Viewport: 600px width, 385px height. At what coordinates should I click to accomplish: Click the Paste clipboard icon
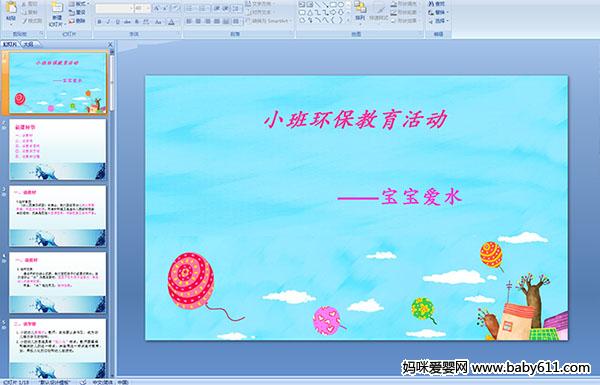pos(11,8)
